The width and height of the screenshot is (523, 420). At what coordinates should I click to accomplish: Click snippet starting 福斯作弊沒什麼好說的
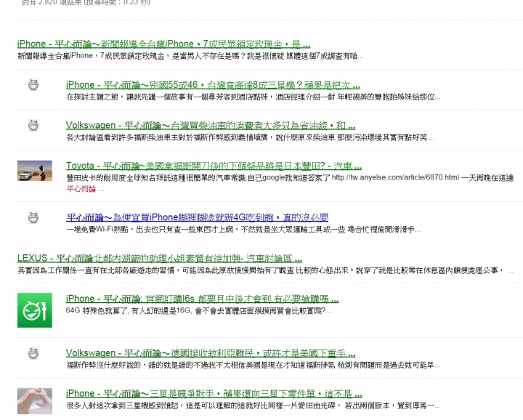(254, 366)
